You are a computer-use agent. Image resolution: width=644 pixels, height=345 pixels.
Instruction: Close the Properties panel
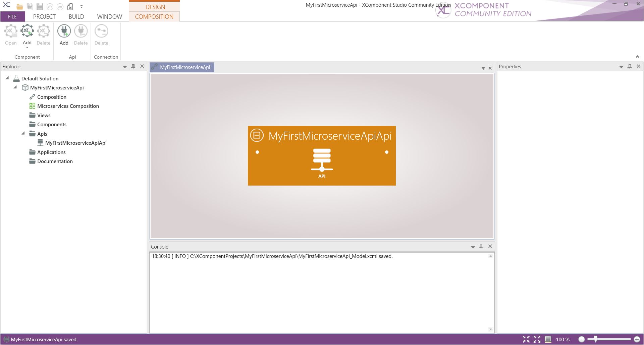pos(638,66)
